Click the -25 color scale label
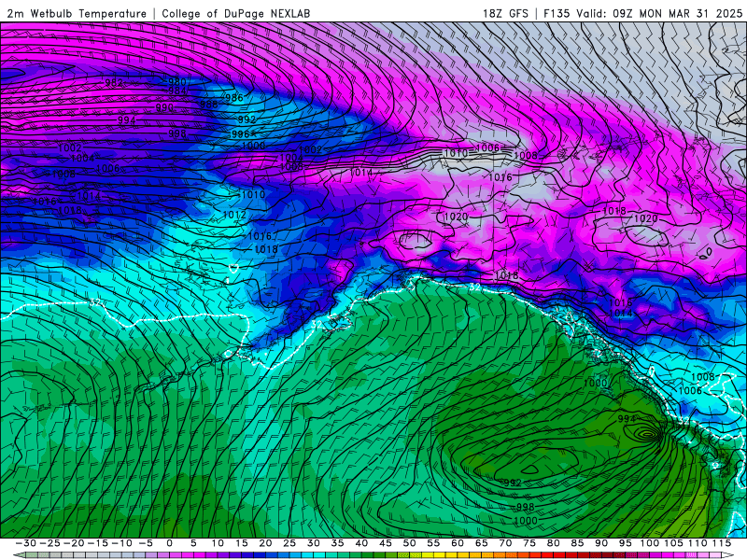The image size is (747, 560). click(49, 543)
